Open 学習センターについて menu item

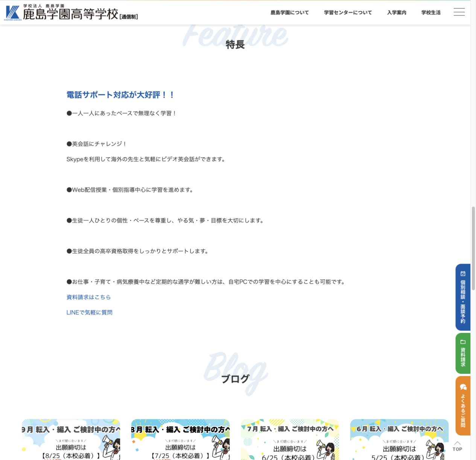[x=348, y=12]
